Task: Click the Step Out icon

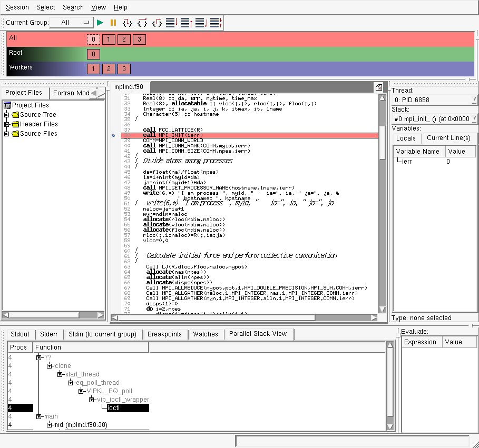Action: 157,23
